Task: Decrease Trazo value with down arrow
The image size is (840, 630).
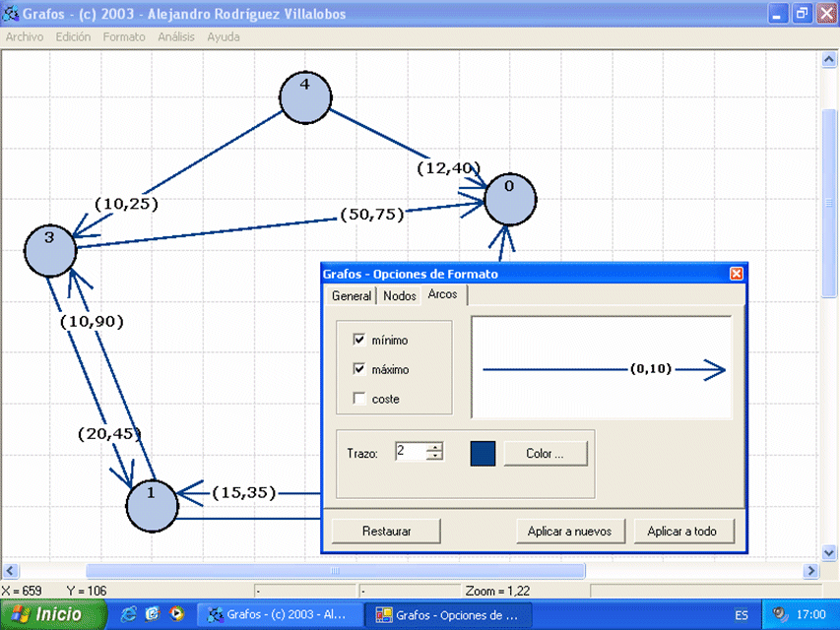Action: point(434,457)
